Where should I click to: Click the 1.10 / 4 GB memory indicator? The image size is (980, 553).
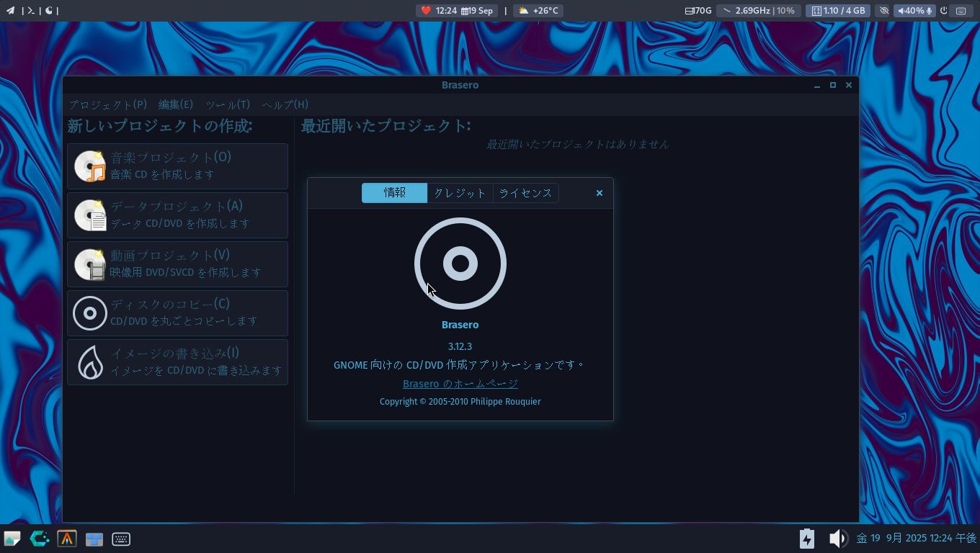point(838,11)
